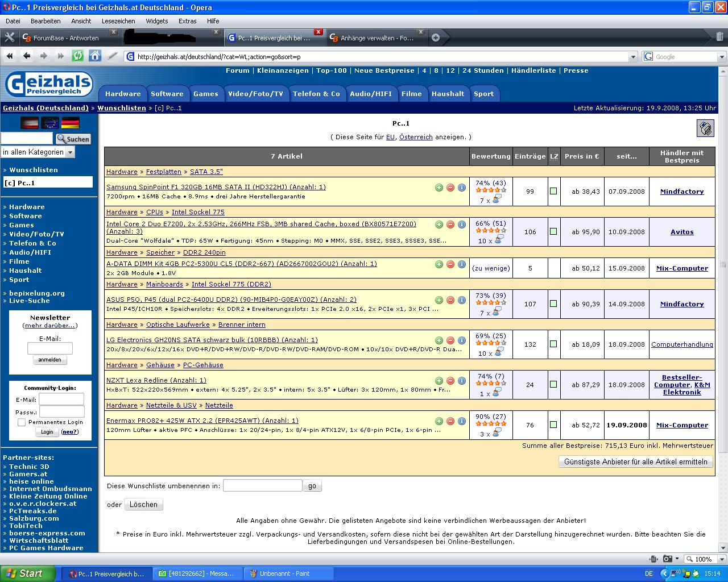Open the [481292662] Messa... taskbar window
This screenshot has width=728, height=582.
[x=197, y=573]
